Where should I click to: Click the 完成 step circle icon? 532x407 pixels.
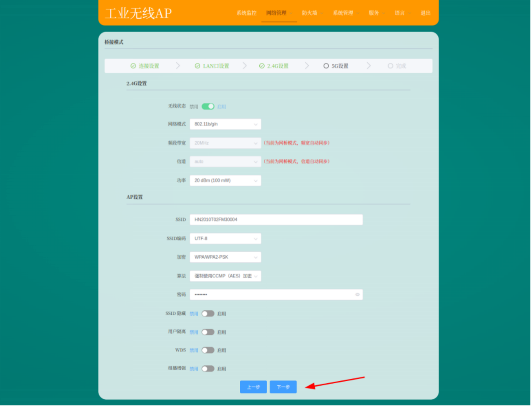pyautogui.click(x=390, y=66)
